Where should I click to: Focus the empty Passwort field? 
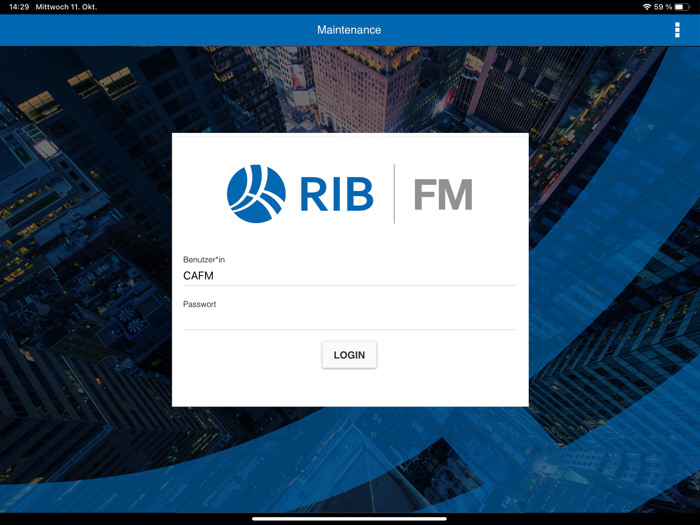[x=349, y=320]
